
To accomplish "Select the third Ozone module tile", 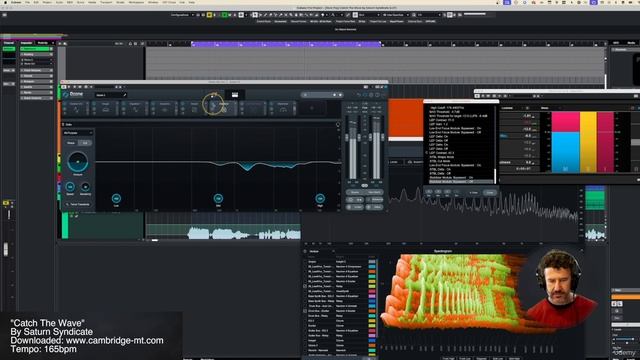I will (135, 108).
